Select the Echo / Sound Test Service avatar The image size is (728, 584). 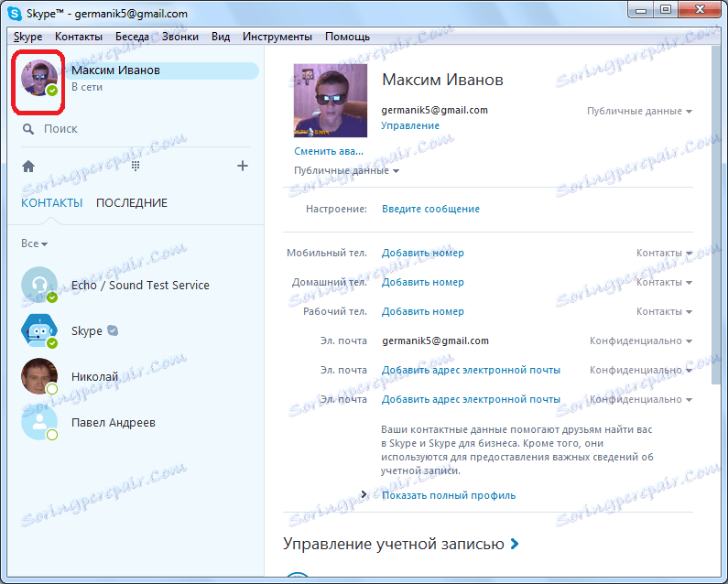click(39, 285)
